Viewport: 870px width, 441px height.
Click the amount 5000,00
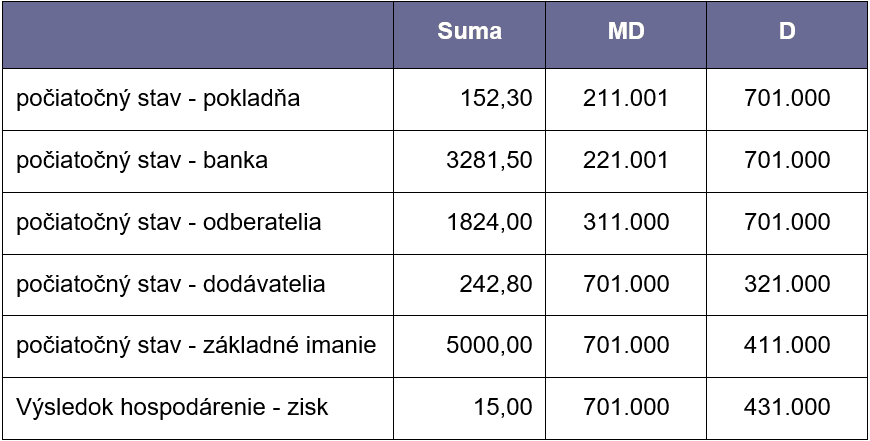click(489, 346)
